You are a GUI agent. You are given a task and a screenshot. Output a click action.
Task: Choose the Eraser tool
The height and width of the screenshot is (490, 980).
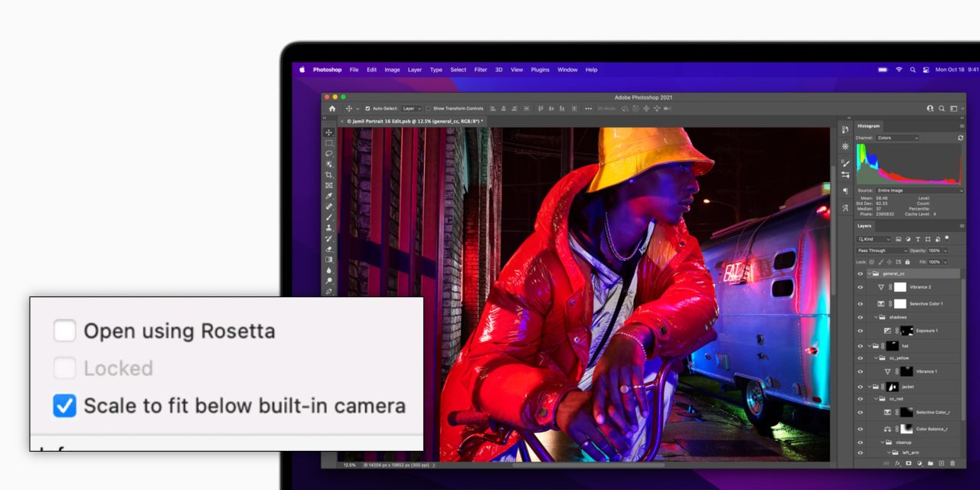point(329,249)
